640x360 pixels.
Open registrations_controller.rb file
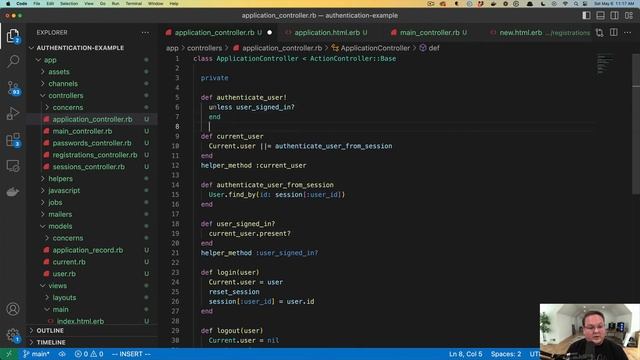click(95, 155)
